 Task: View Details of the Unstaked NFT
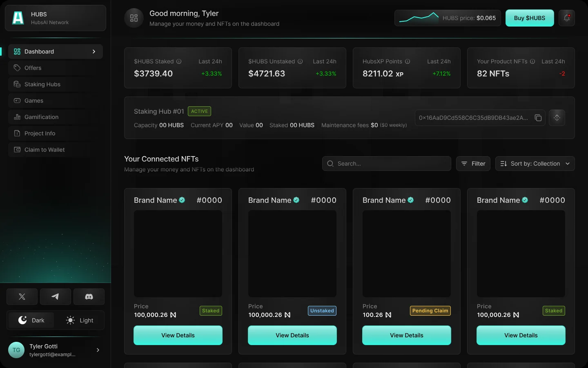coord(292,335)
